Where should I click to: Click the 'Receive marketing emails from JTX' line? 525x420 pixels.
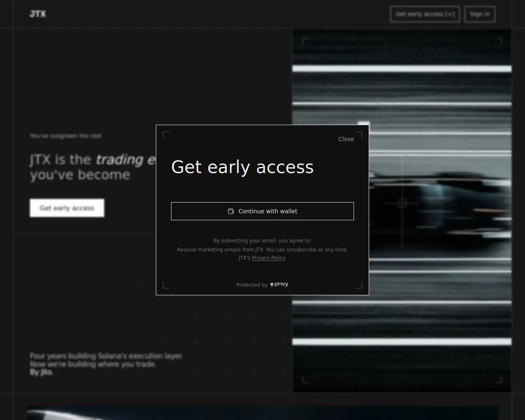click(262, 249)
